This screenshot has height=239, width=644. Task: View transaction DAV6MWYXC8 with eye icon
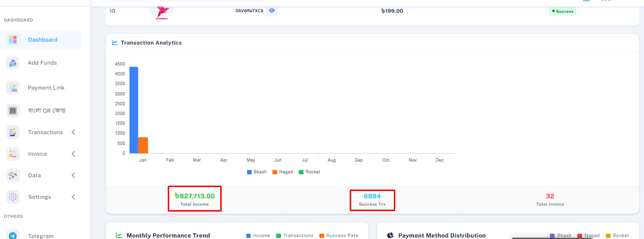[x=272, y=11]
